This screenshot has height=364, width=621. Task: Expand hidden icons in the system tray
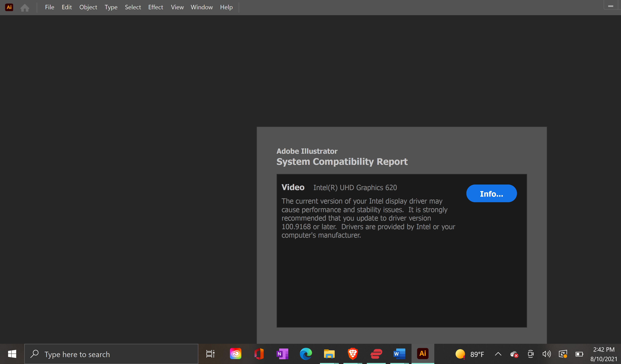point(498,354)
